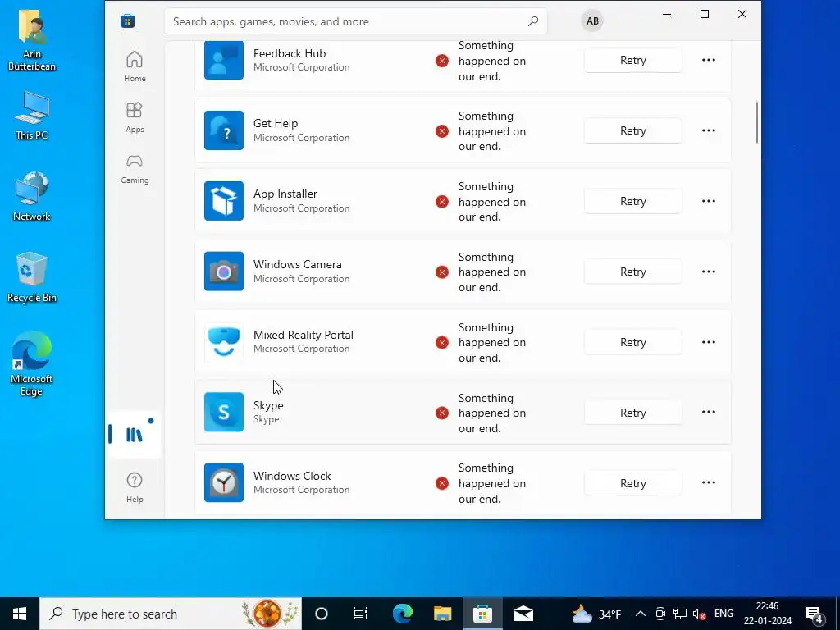Click the taskbar search box
Image resolution: width=840 pixels, height=630 pixels.
pos(171,614)
